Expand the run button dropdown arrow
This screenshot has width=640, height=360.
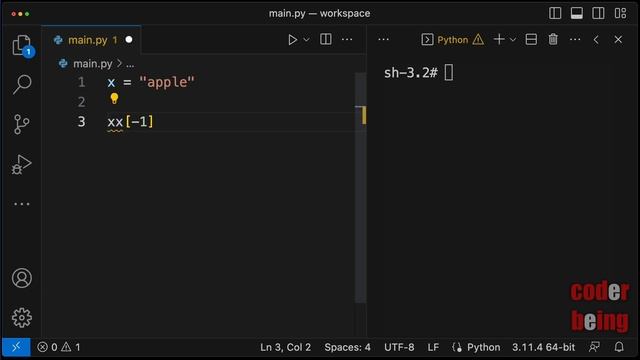306,40
